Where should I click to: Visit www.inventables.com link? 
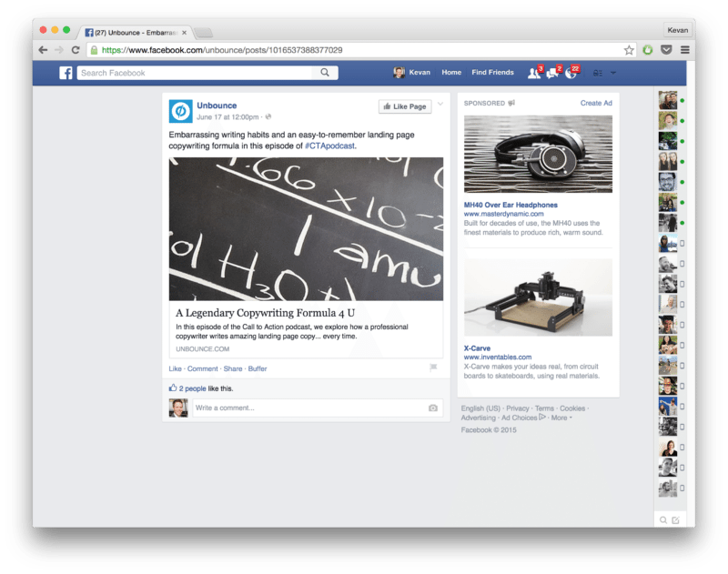point(498,357)
